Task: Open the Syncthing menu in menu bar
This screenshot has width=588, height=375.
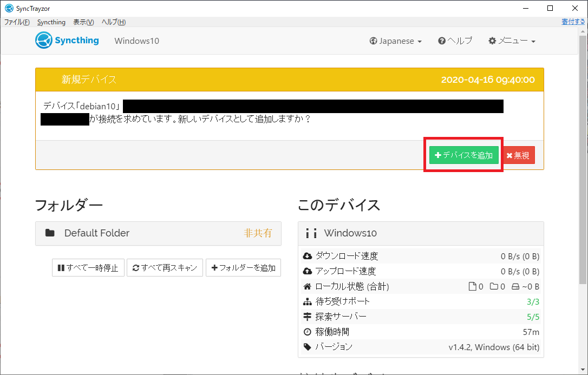Action: pyautogui.click(x=51, y=22)
